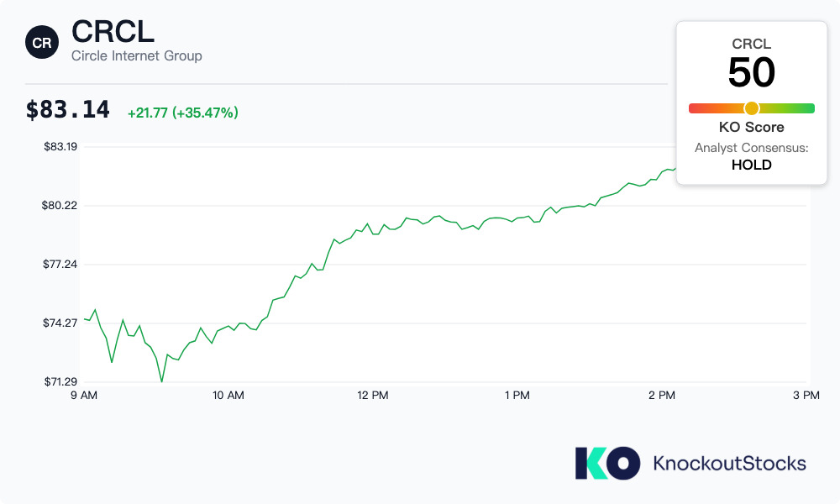This screenshot has width=840, height=504.
Task: Click the $71.29 price axis label
Action: (58, 381)
